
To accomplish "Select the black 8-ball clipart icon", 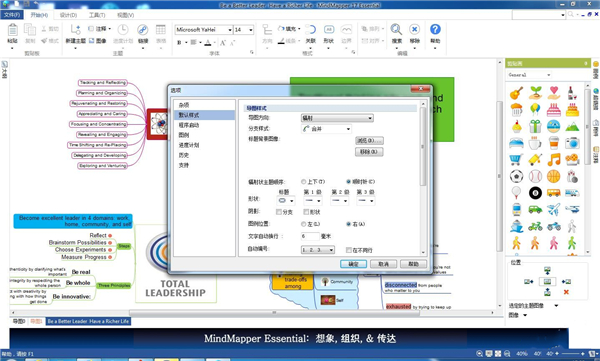I will [x=535, y=193].
